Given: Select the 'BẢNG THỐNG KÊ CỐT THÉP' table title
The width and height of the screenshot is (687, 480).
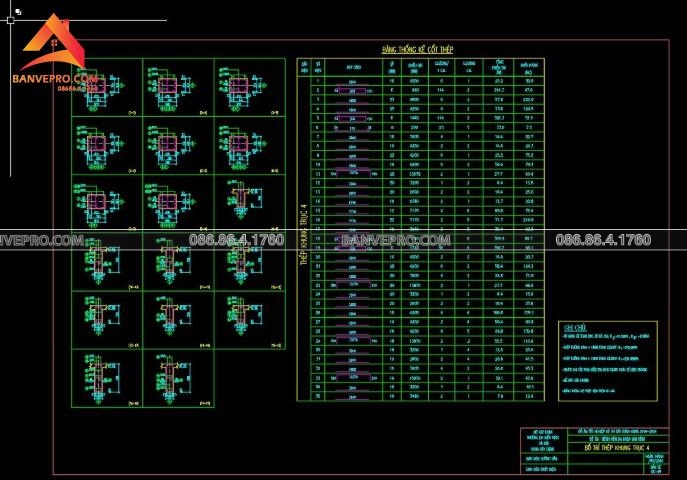Looking at the screenshot, I should (x=418, y=49).
